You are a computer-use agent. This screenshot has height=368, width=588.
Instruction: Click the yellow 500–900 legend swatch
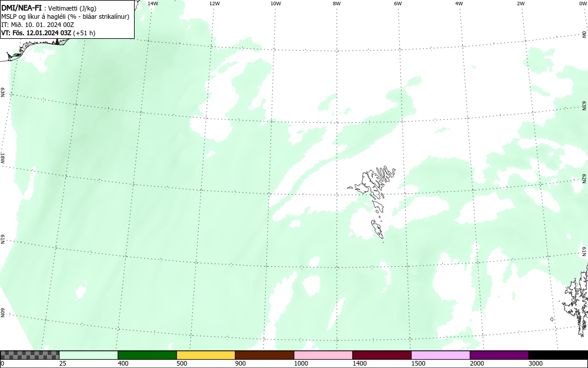206,355
